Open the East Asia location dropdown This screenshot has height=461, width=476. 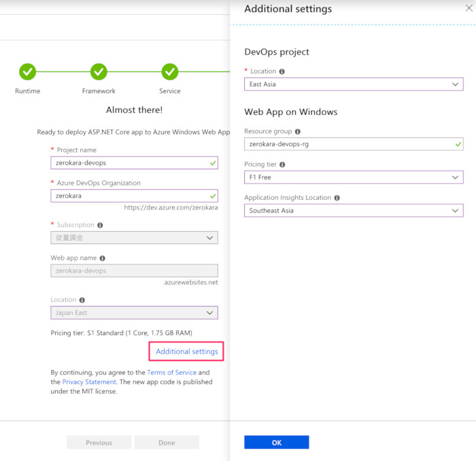coord(354,84)
